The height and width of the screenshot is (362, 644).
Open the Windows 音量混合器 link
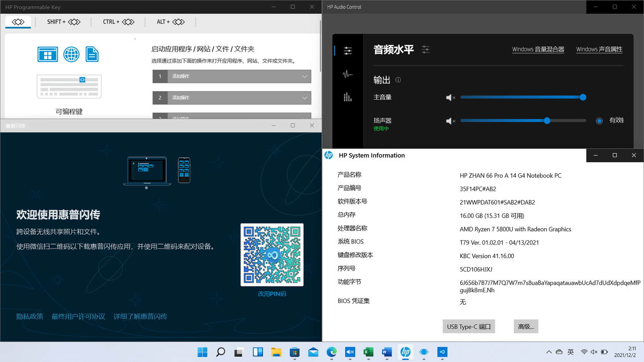coord(538,50)
